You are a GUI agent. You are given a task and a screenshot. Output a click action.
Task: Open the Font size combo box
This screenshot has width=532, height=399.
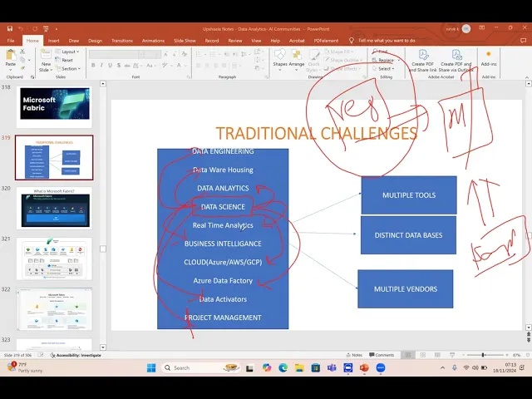[x=153, y=54]
